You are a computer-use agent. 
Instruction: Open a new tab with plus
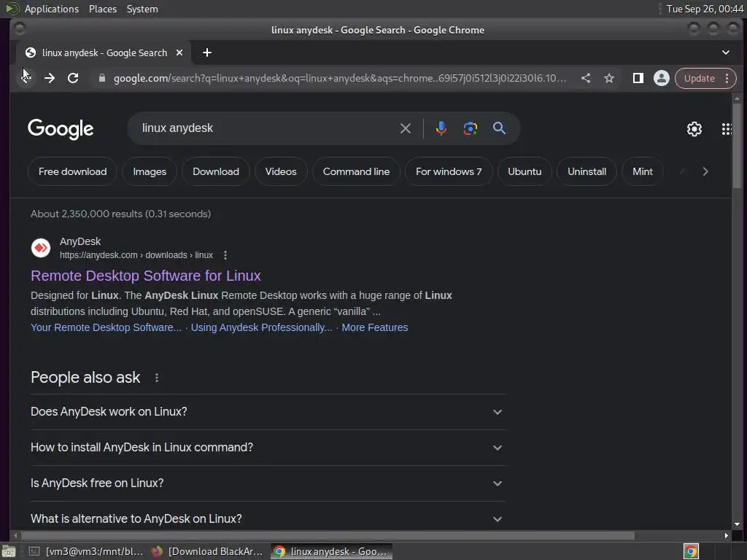[x=206, y=52]
